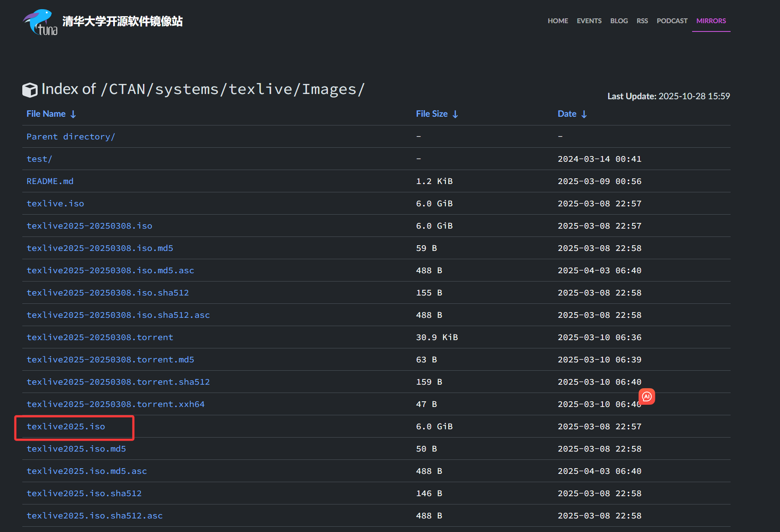Open the HOME nav item

pos(558,21)
